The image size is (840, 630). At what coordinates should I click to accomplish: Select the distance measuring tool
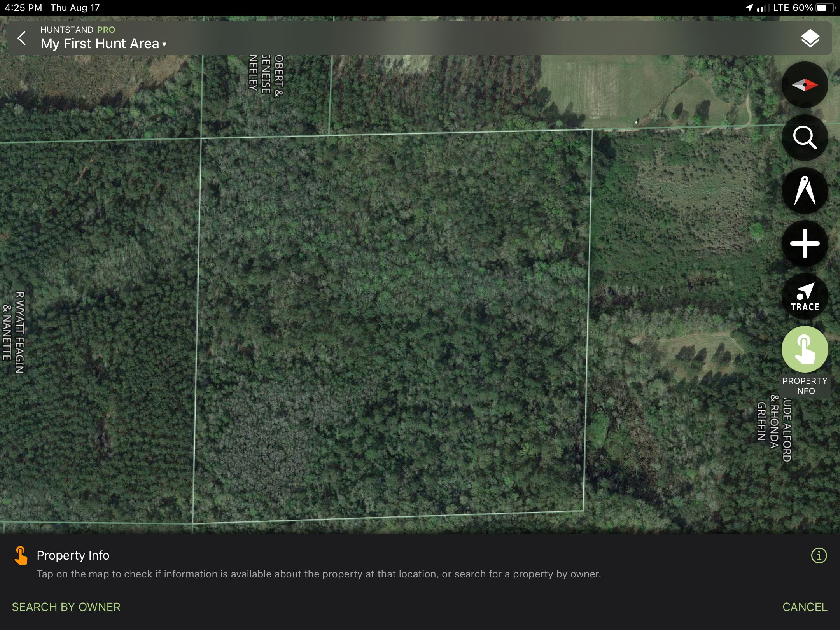pos(805,191)
